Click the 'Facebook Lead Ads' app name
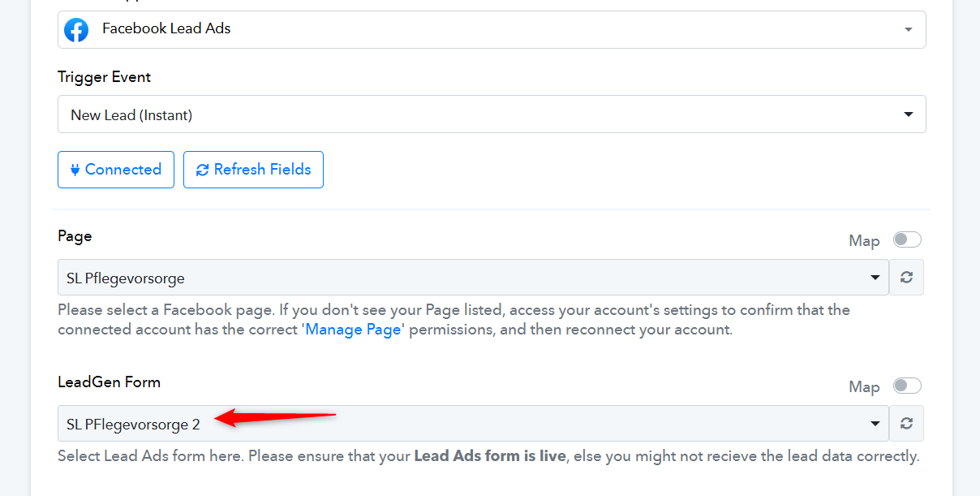Viewport: 980px width, 496px height. (x=166, y=28)
